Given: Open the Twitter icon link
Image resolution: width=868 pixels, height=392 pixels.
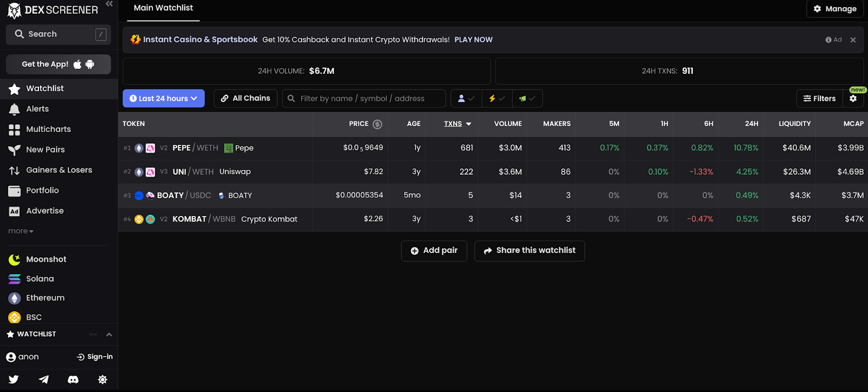Looking at the screenshot, I should (14, 380).
